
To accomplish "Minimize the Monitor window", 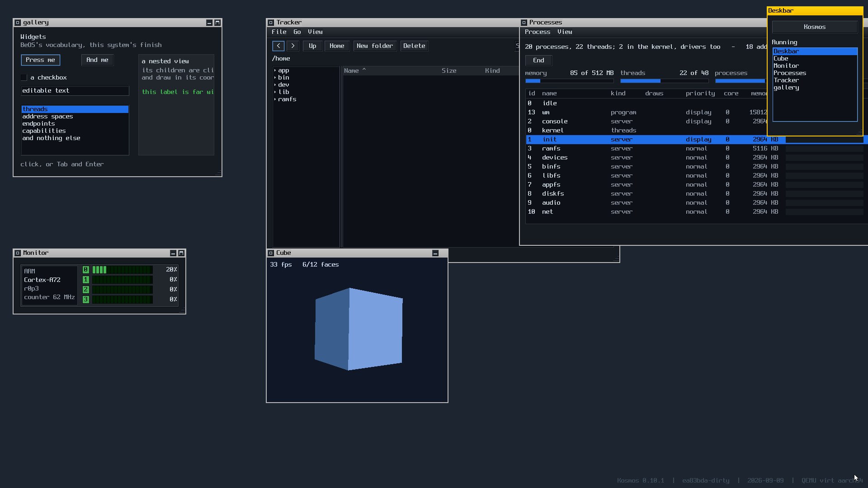I will [x=173, y=253].
